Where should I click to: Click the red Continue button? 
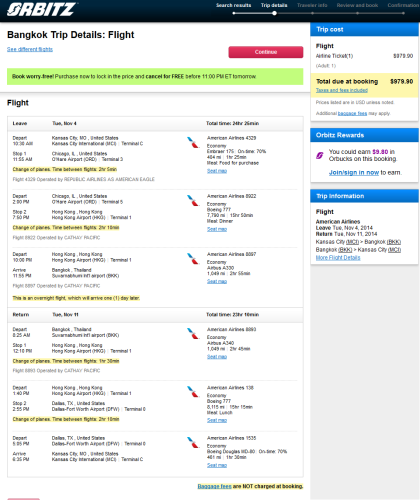click(x=266, y=52)
